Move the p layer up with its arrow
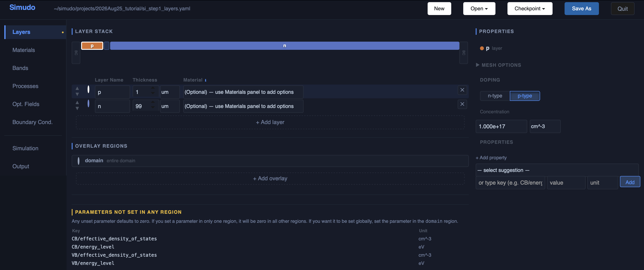This screenshot has width=644, height=270. [x=77, y=88]
